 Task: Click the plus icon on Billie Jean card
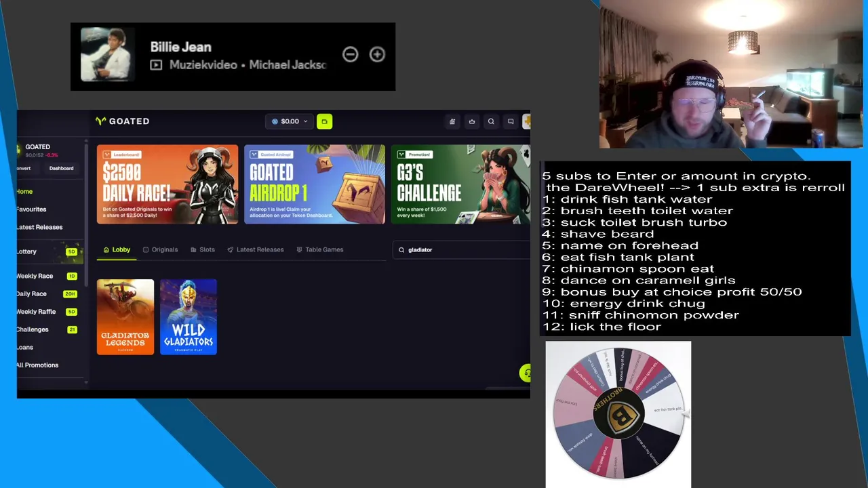(377, 54)
